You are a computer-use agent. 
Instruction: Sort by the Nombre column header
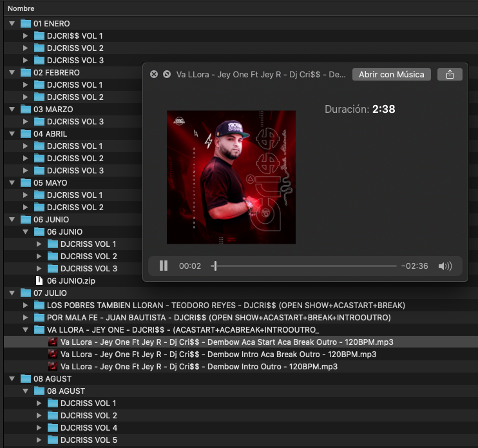[21, 8]
